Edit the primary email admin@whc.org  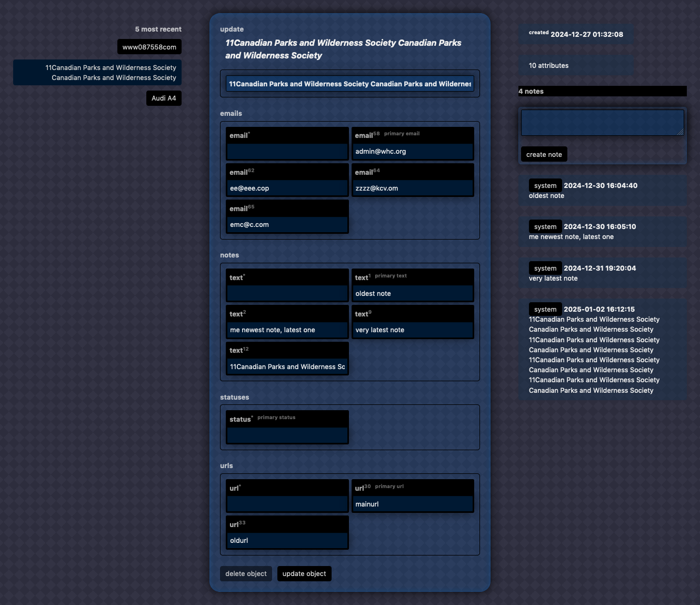(x=413, y=152)
